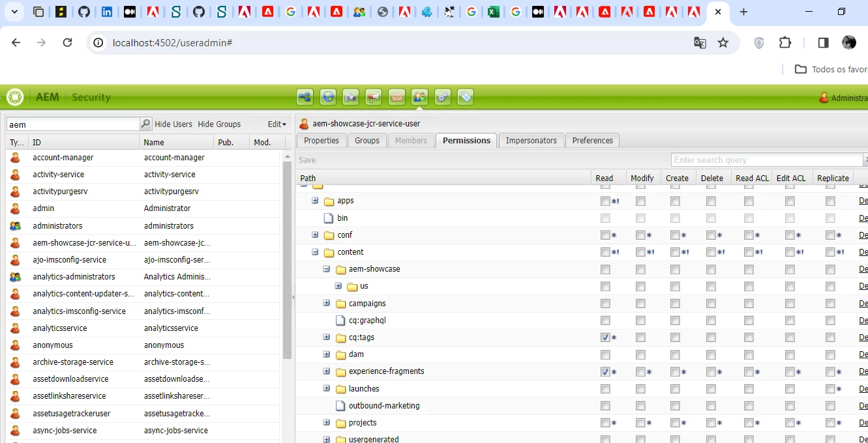
Task: Click search magnifier next to aem filter
Action: pos(146,124)
